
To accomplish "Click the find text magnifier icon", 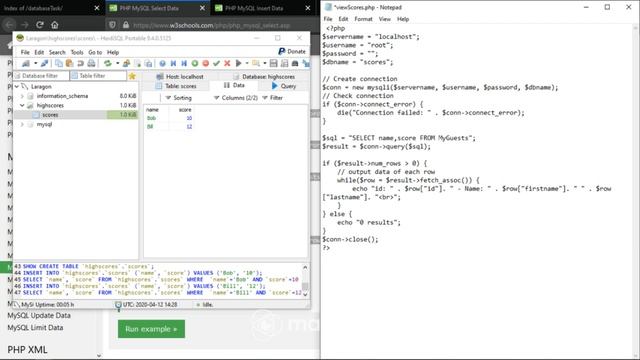I will tap(256, 63).
